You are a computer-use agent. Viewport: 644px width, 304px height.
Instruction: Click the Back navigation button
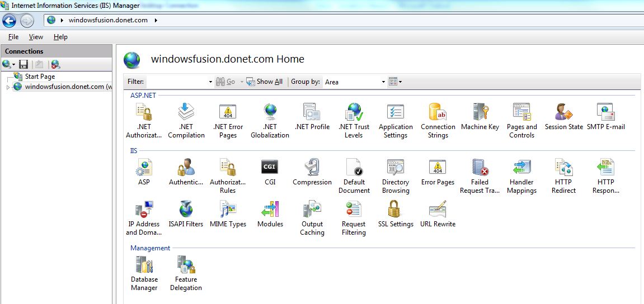click(x=10, y=21)
